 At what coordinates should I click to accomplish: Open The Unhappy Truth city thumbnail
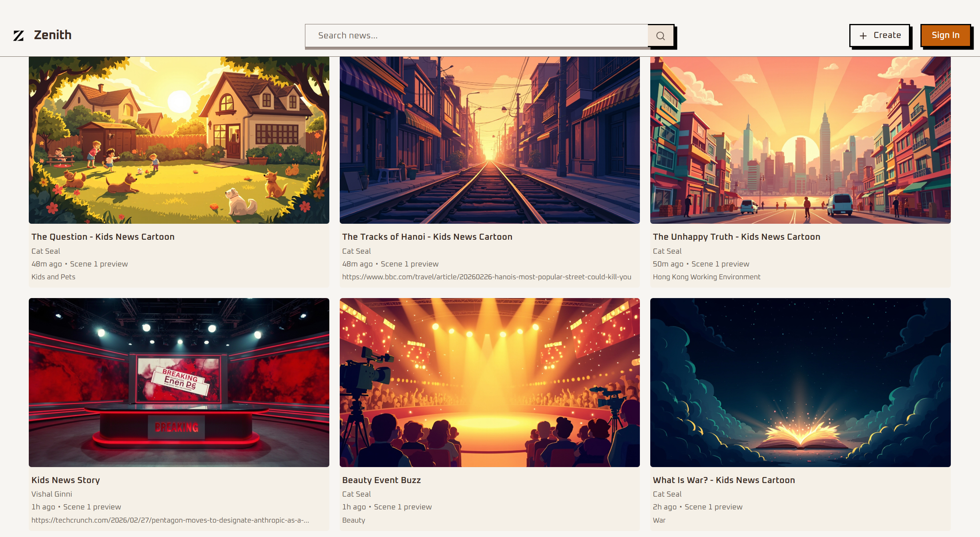pos(800,140)
